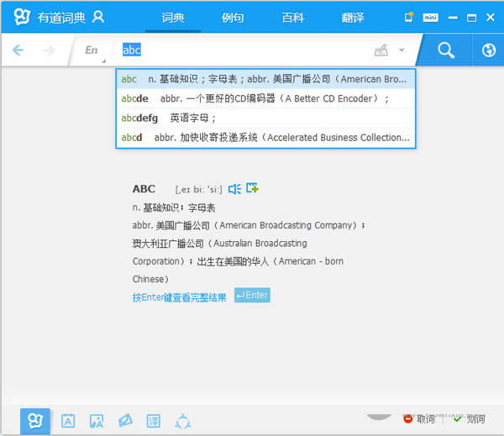The height and width of the screenshot is (436, 504).
Task: Open the 翻译 tab
Action: pyautogui.click(x=353, y=17)
